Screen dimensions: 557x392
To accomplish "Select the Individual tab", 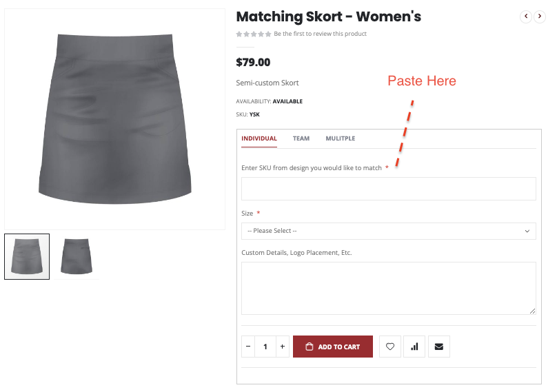I will click(x=259, y=138).
